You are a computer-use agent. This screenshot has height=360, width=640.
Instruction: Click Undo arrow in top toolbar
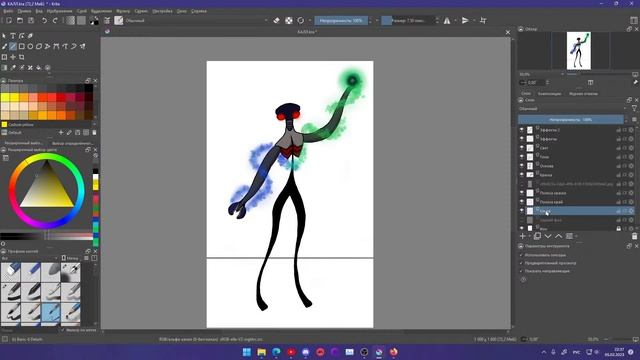pos(44,20)
